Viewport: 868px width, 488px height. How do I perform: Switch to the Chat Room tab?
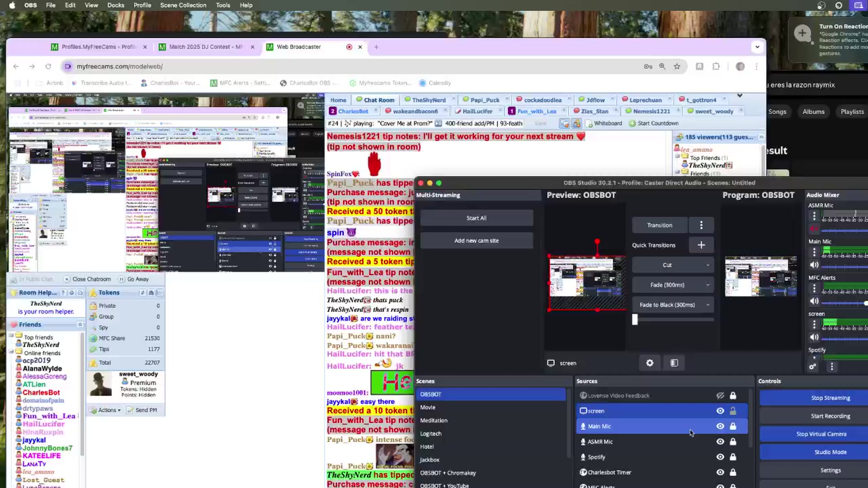click(375, 100)
